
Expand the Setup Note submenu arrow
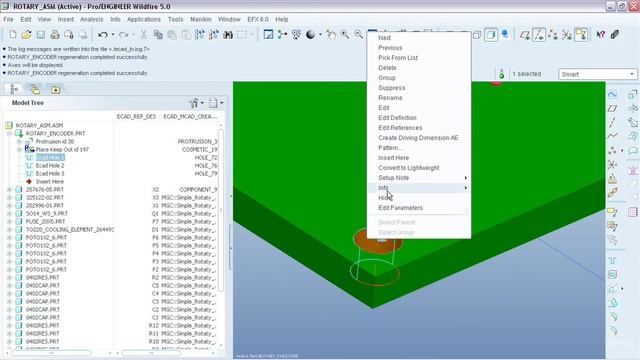(x=465, y=178)
